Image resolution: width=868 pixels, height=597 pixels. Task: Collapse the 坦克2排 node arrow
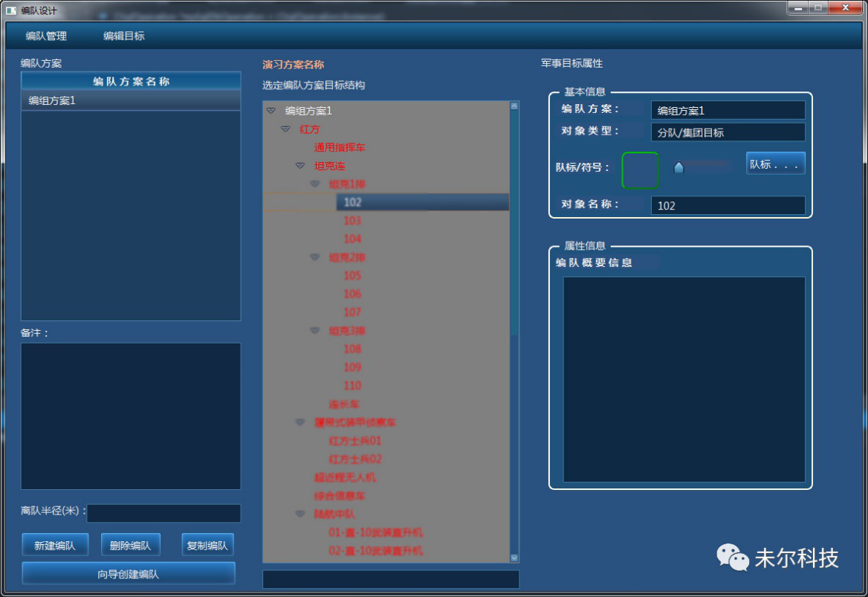(x=315, y=257)
